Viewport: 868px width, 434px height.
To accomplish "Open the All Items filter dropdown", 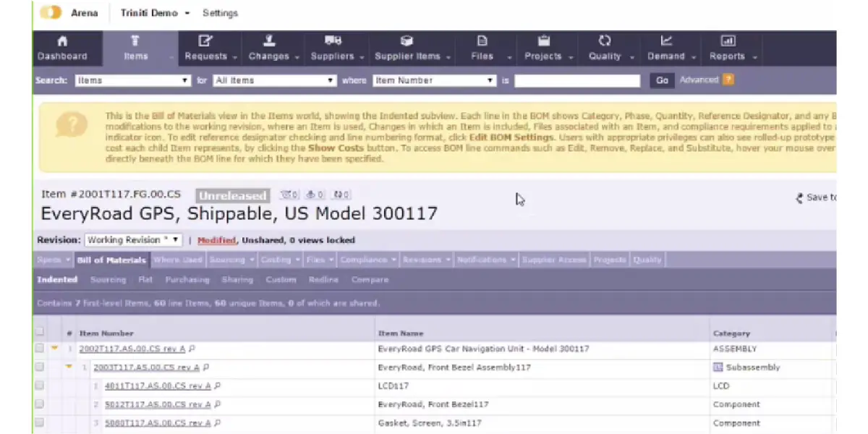I will [x=275, y=80].
